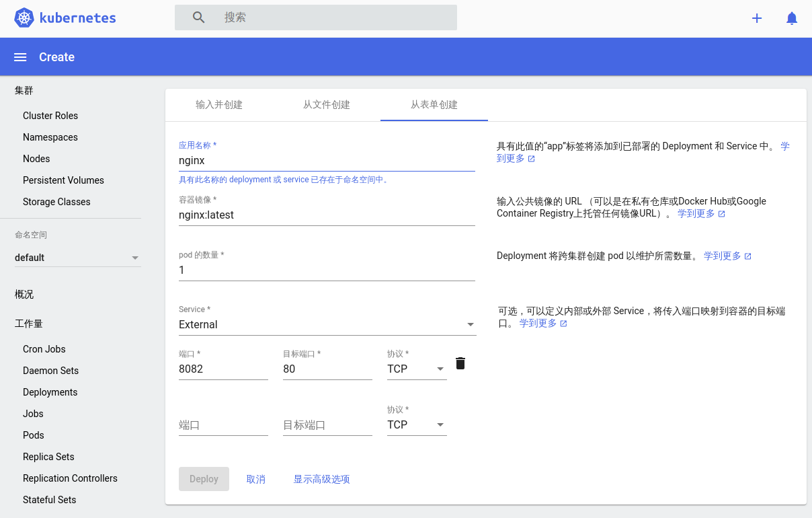Open Storage Classes in sidebar
Image resolution: width=812 pixels, height=518 pixels.
tap(56, 202)
